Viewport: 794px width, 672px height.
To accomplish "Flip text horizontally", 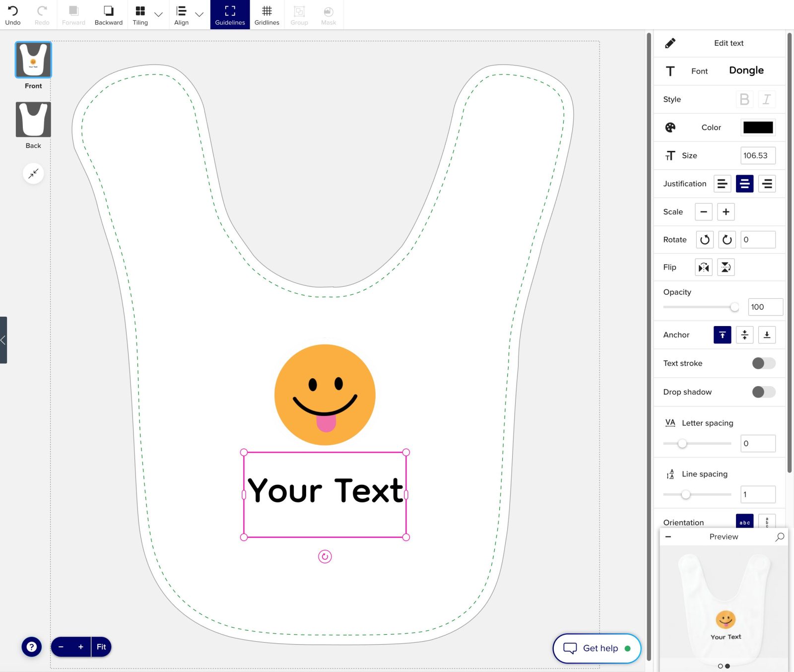I will pos(704,268).
